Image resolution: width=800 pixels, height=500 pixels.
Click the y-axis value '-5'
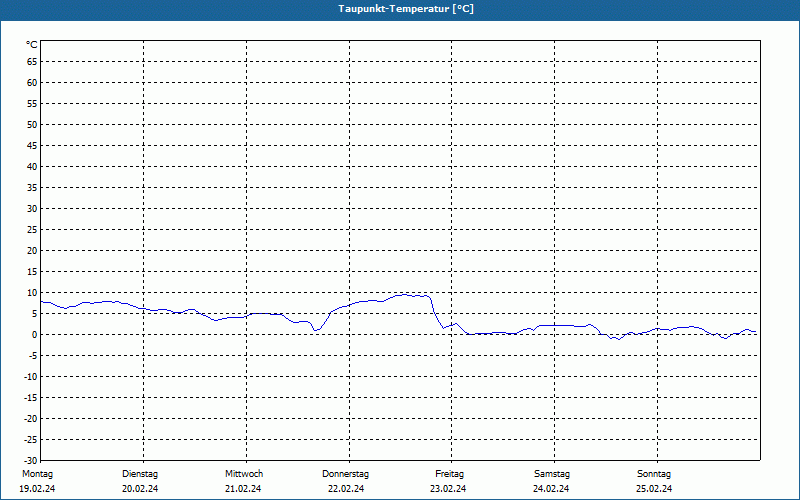point(33,356)
